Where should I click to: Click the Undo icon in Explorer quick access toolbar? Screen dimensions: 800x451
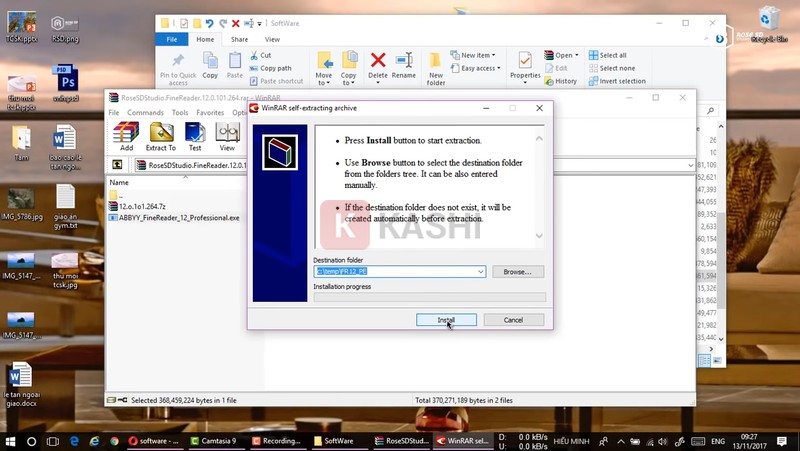click(x=209, y=23)
